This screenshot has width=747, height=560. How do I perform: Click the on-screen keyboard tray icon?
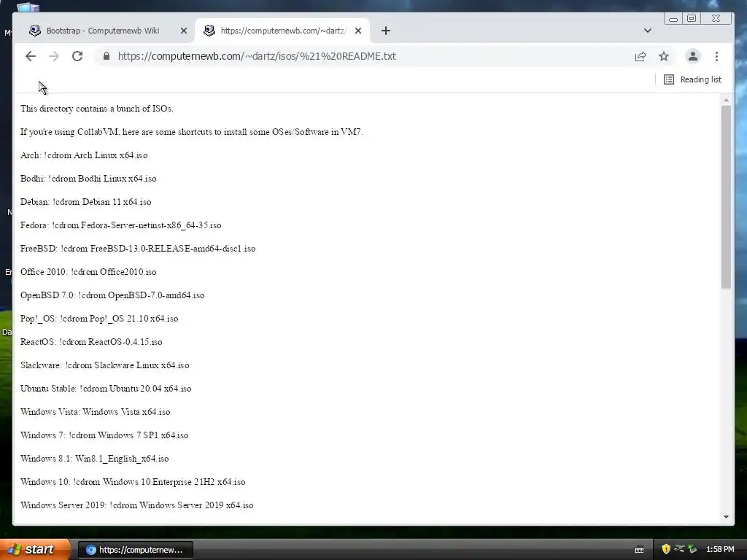coord(639,550)
